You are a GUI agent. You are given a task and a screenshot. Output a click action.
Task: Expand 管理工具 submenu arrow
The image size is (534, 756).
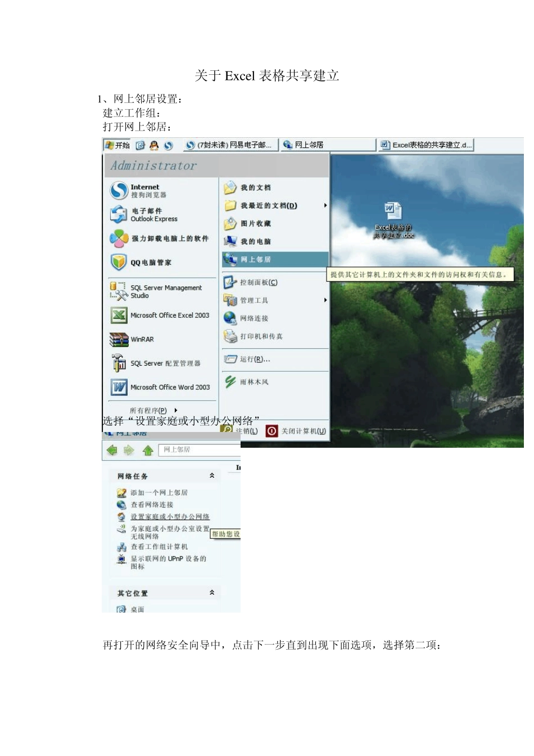[x=325, y=300]
